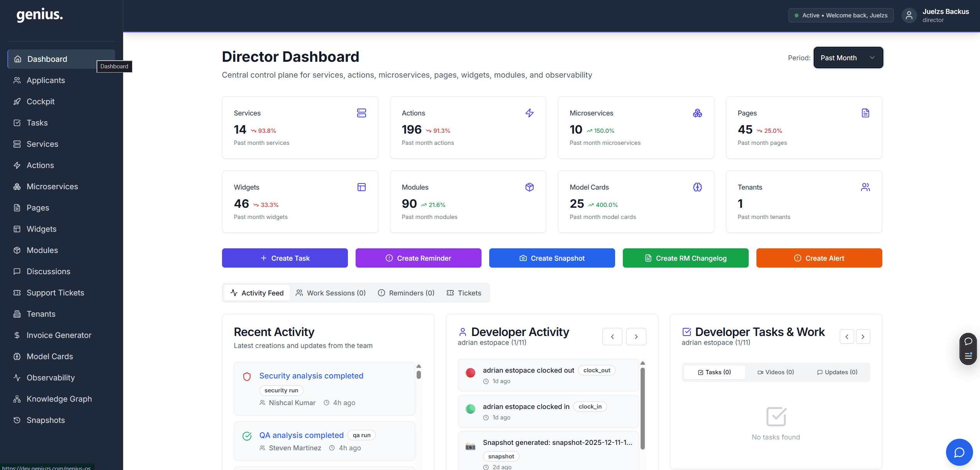Open the Security analysis completed link
Screen dimensions: 980x470
(311, 375)
